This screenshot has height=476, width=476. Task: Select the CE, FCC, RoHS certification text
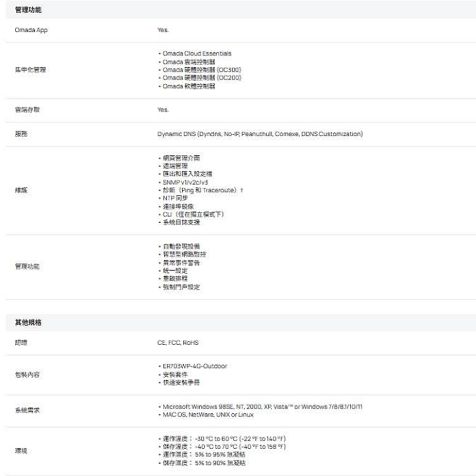pos(178,343)
